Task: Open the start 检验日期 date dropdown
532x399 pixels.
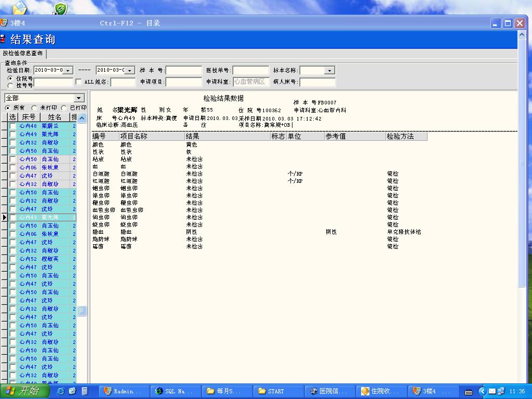Action: [x=68, y=70]
